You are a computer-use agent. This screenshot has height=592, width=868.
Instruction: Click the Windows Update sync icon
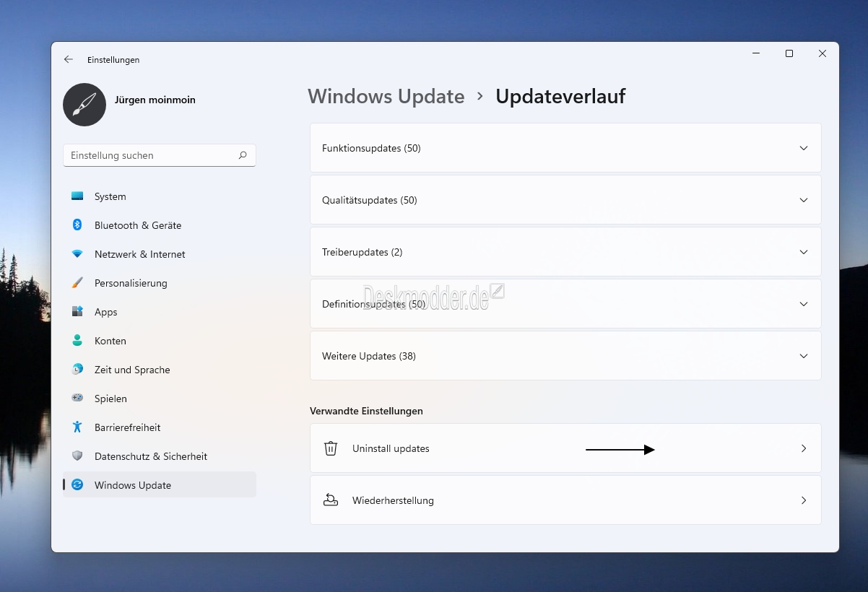click(77, 485)
